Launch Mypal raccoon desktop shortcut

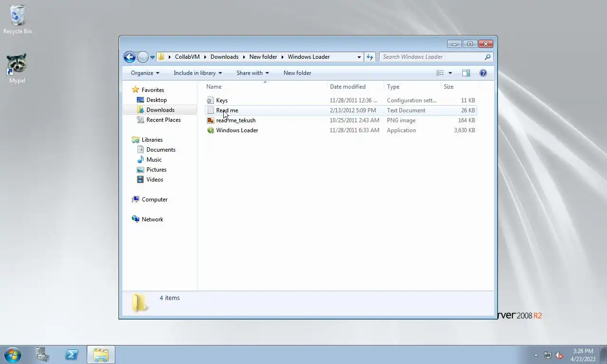tap(17, 68)
